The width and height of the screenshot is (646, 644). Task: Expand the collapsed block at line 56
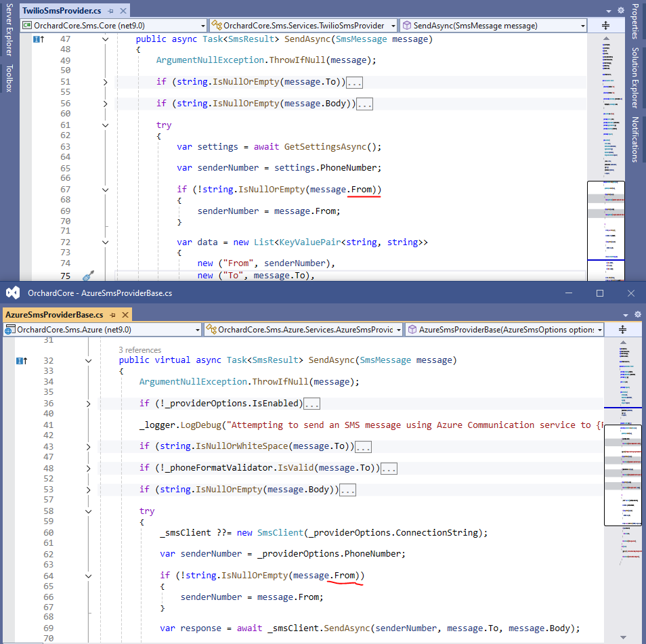click(106, 104)
